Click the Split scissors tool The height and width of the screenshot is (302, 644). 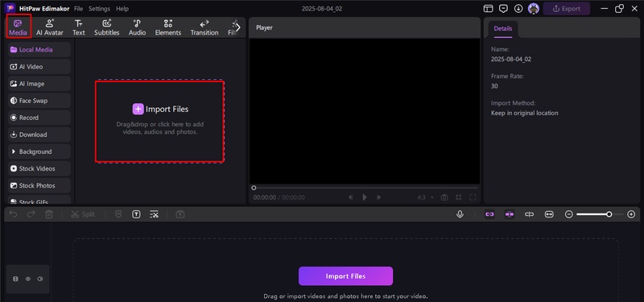pyautogui.click(x=83, y=214)
